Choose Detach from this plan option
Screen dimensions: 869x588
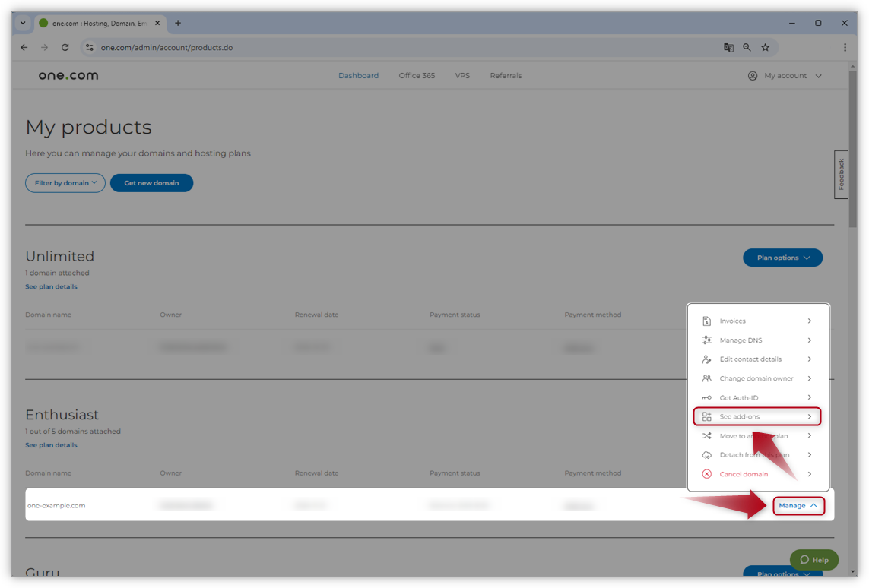click(754, 455)
